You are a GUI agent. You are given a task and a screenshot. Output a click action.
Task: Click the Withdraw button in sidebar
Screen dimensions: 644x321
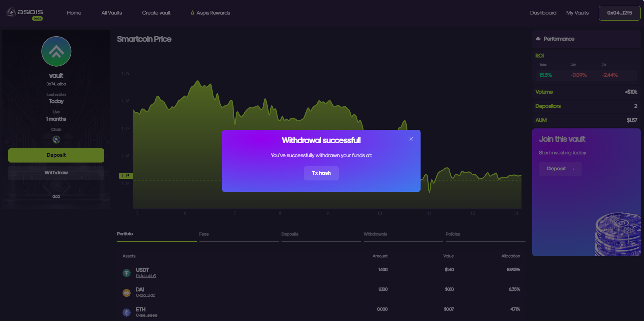[56, 173]
